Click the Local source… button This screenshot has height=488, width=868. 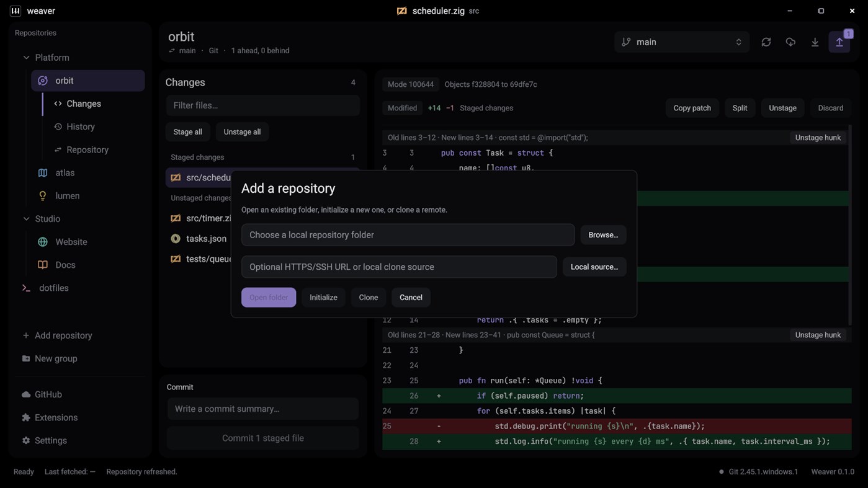pos(594,267)
